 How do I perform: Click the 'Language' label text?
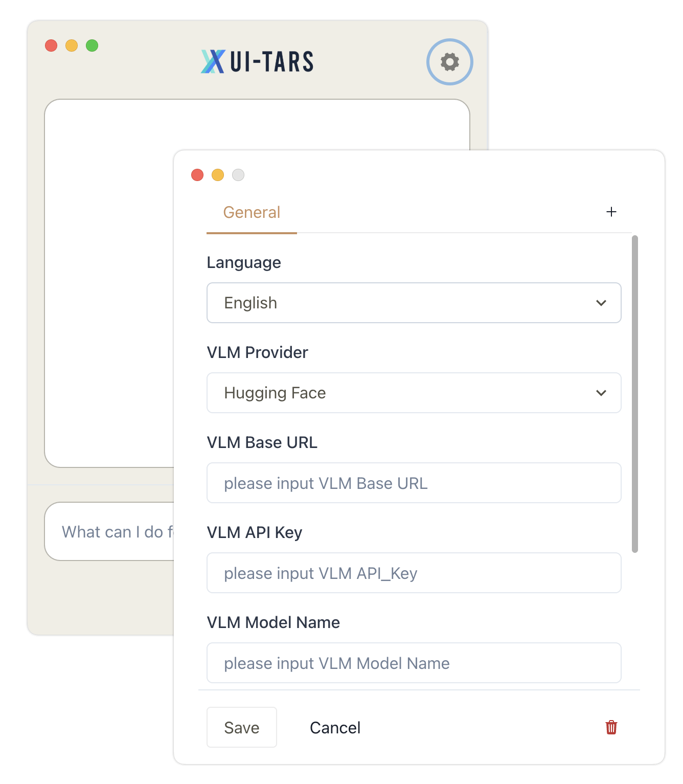coord(244,262)
